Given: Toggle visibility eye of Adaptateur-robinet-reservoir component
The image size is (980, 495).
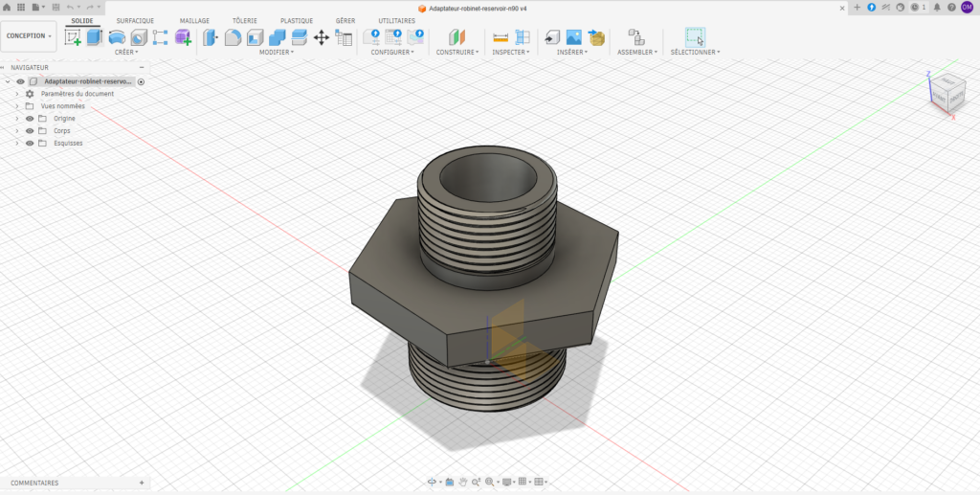Looking at the screenshot, I should pos(21,81).
